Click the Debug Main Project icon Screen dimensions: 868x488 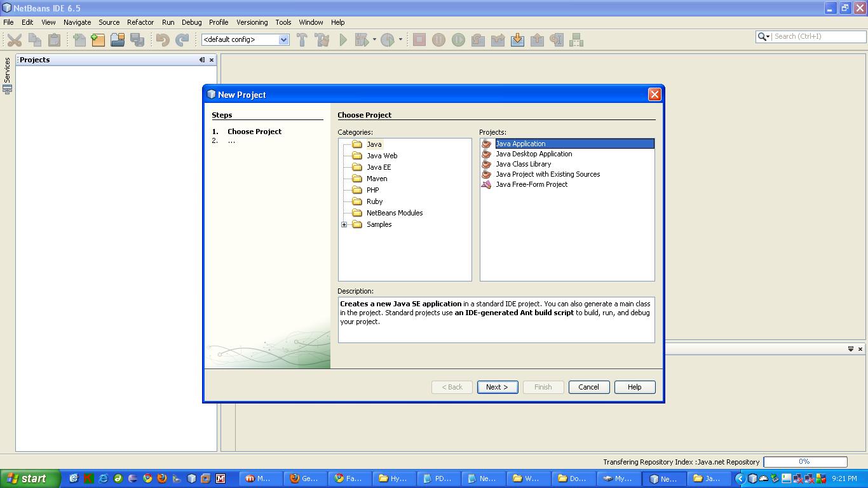coord(362,40)
